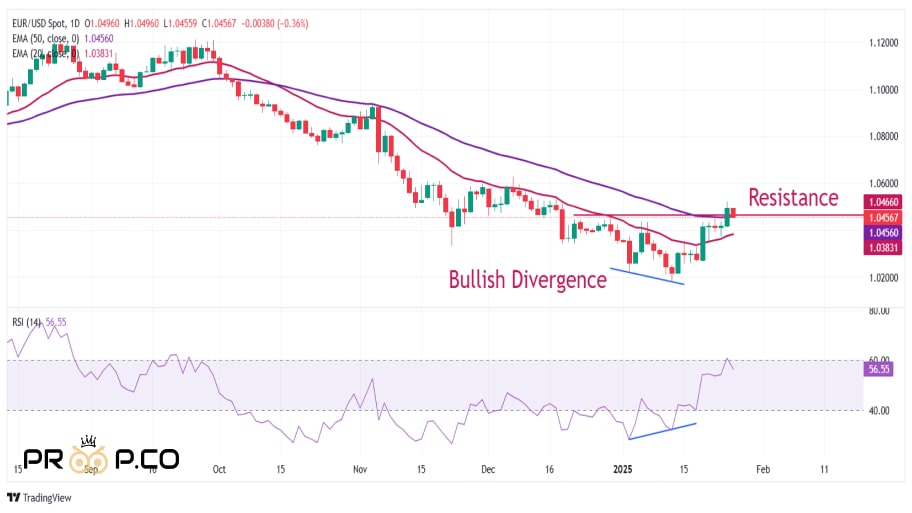Click the 1.12000 price axis value
Viewport: 912px width, 513px height.
click(x=884, y=43)
